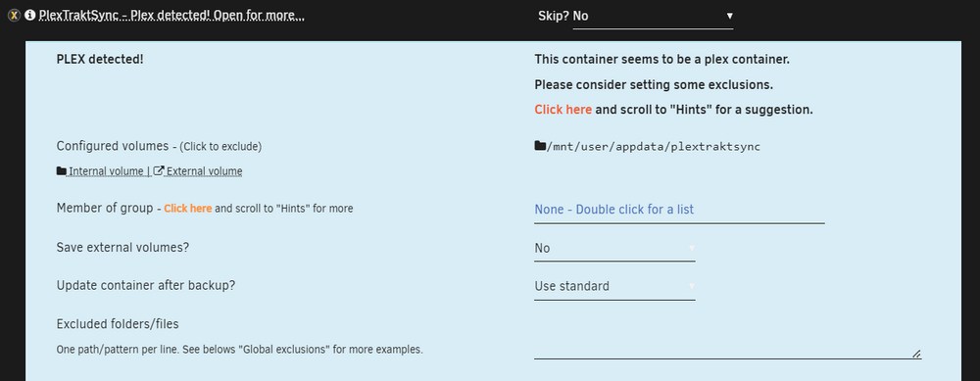Screen dimensions: 980x381
Task: Follow the orange Click here group link
Action: click(187, 209)
